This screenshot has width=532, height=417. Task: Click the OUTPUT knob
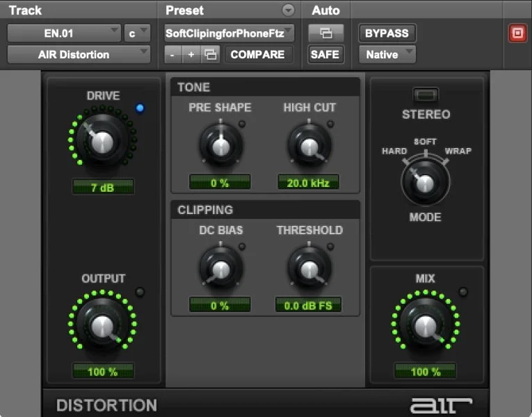[x=102, y=325]
